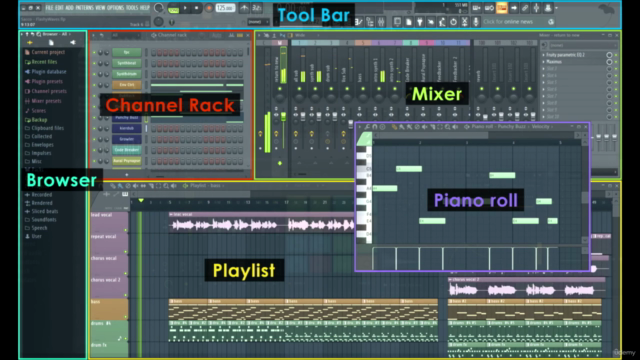
Task: Click the 3.2 countdown icon in toolbar
Action: (x=256, y=8)
